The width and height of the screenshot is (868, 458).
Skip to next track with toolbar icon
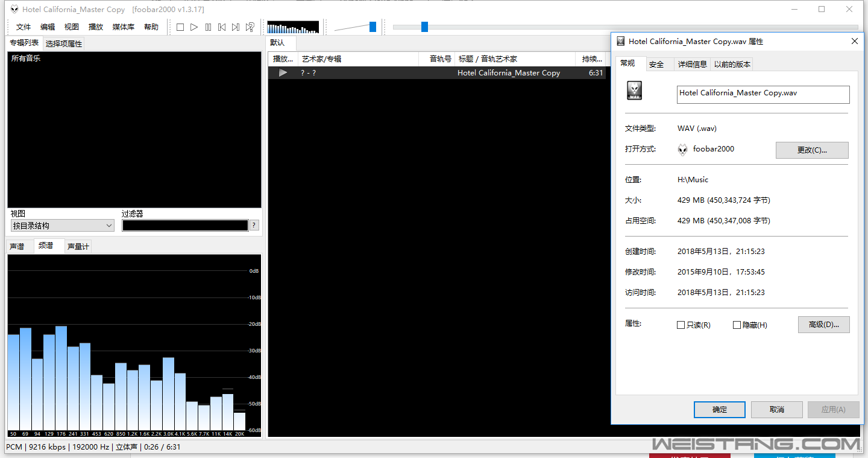click(236, 27)
